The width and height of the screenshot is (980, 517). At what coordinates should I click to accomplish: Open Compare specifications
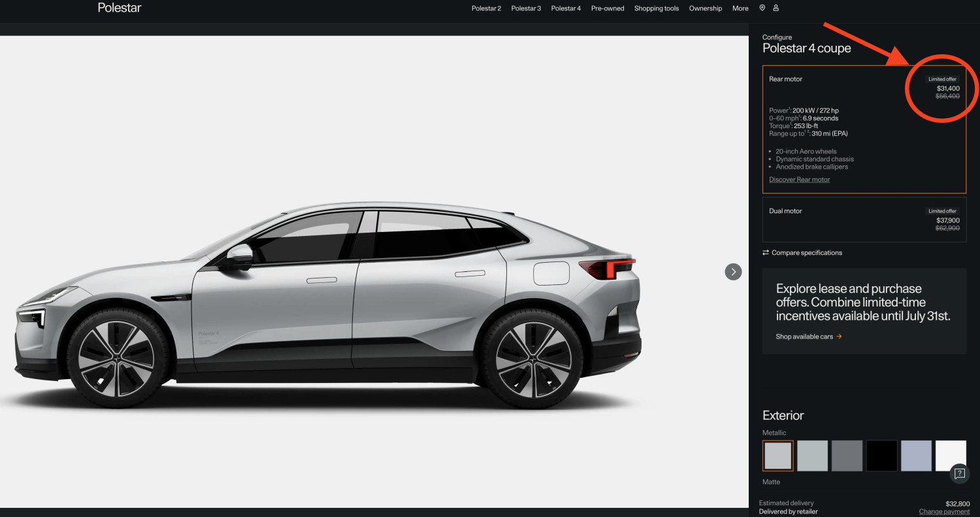[802, 252]
